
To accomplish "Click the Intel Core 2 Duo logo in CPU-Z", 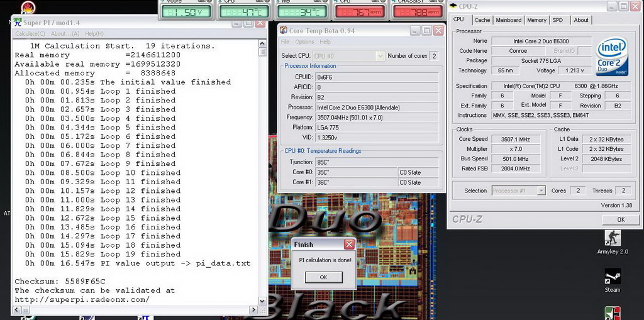I will [612, 57].
